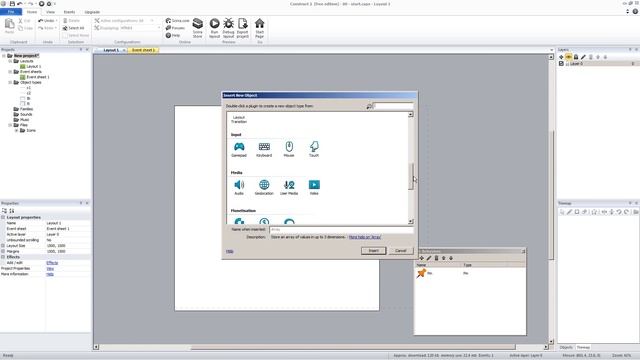
Task: Click the Debug layout bug icon
Action: coord(229,24)
